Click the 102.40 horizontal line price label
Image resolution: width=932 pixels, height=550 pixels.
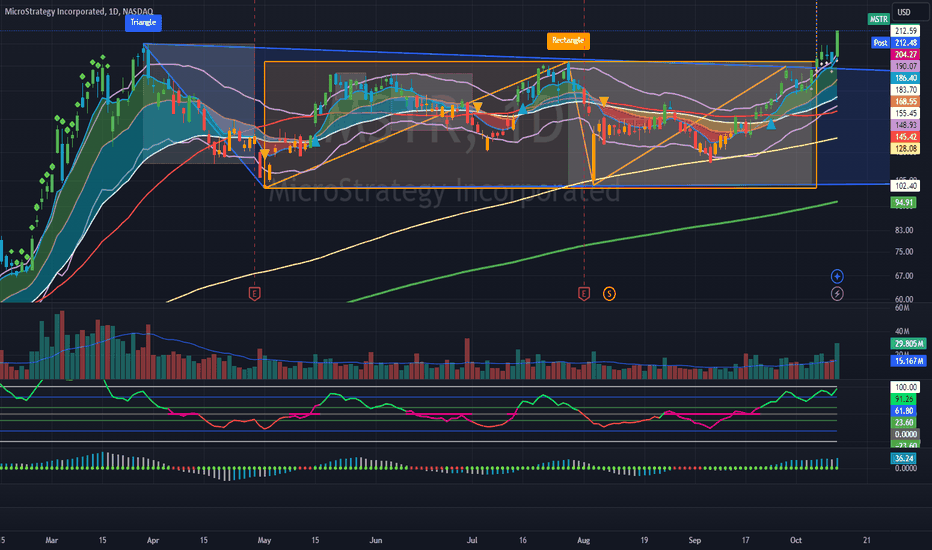coord(905,186)
